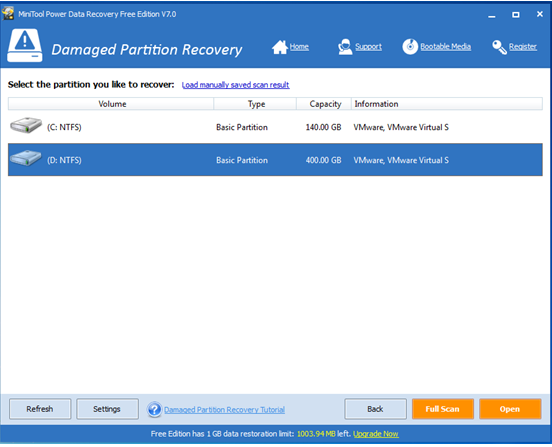The image size is (552, 447).
Task: Start a Full Scan
Action: [x=443, y=409]
